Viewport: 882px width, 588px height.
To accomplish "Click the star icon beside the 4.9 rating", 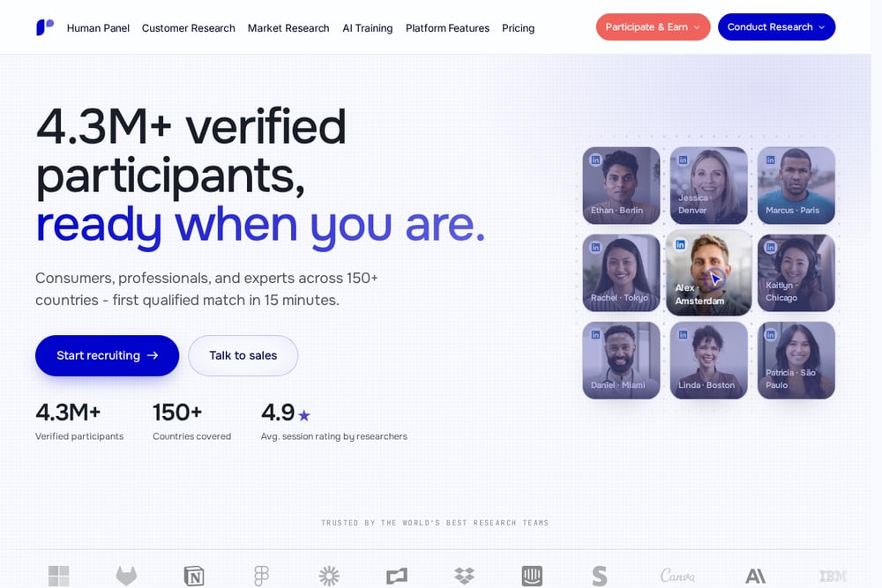I will point(303,415).
